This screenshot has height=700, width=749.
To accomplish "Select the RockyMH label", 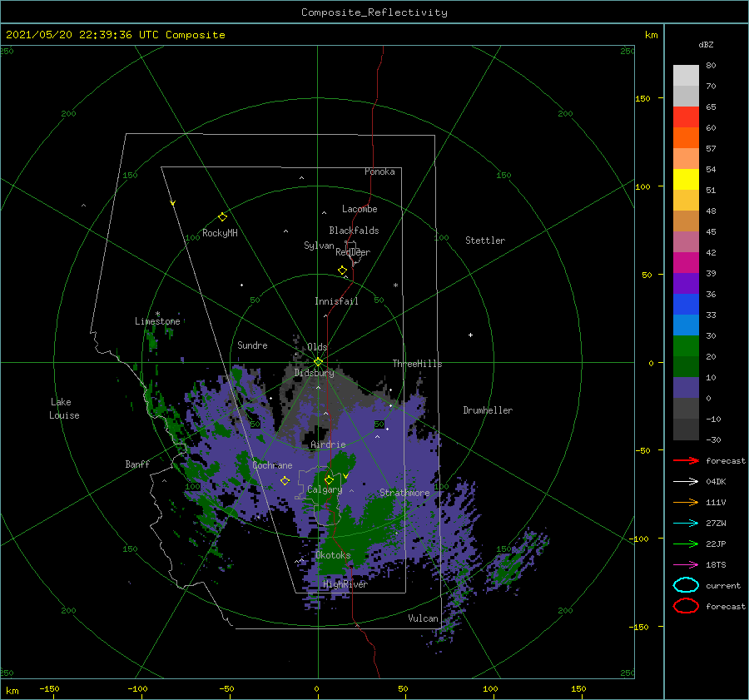I will point(220,233).
